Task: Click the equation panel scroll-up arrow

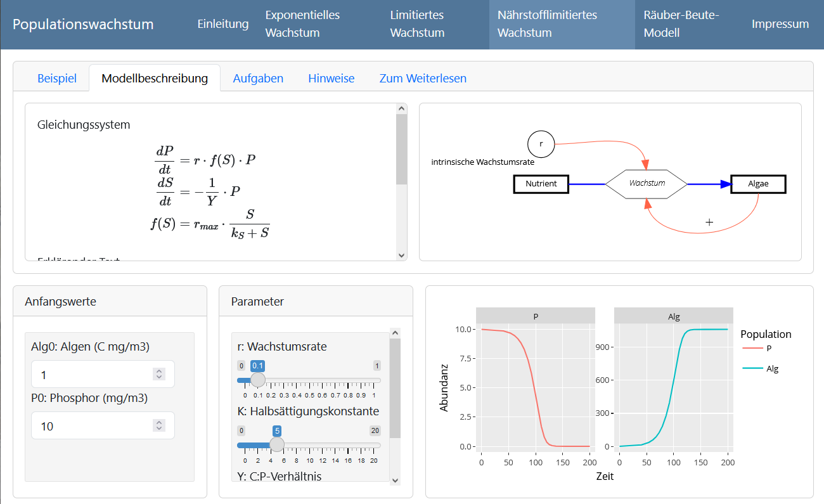Action: [x=401, y=109]
